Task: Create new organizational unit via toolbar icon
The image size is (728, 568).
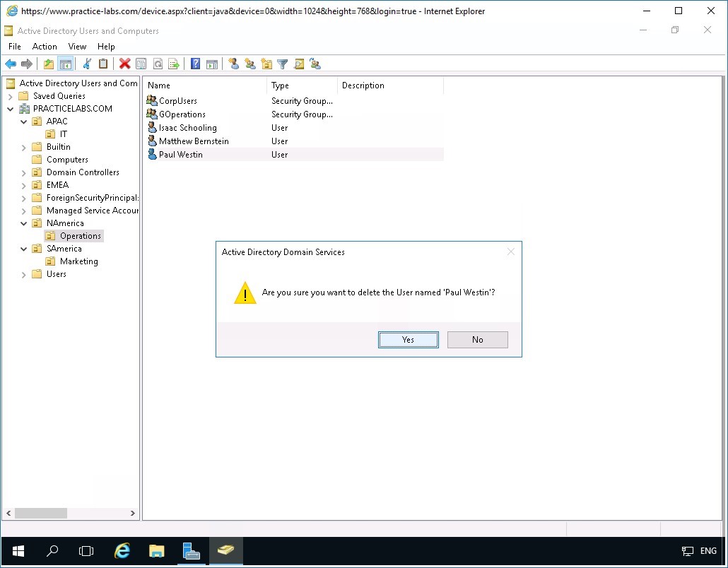Action: (266, 64)
